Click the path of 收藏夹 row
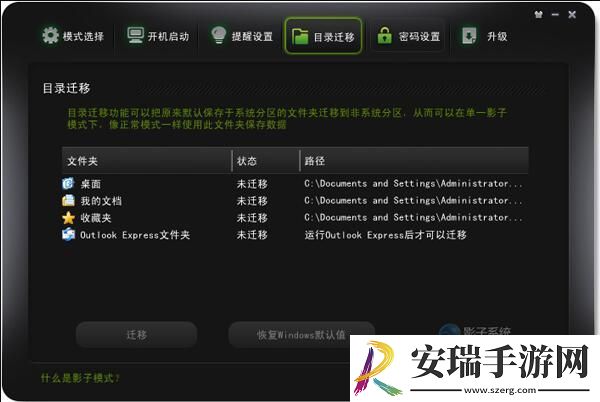This screenshot has width=600, height=402. click(413, 217)
